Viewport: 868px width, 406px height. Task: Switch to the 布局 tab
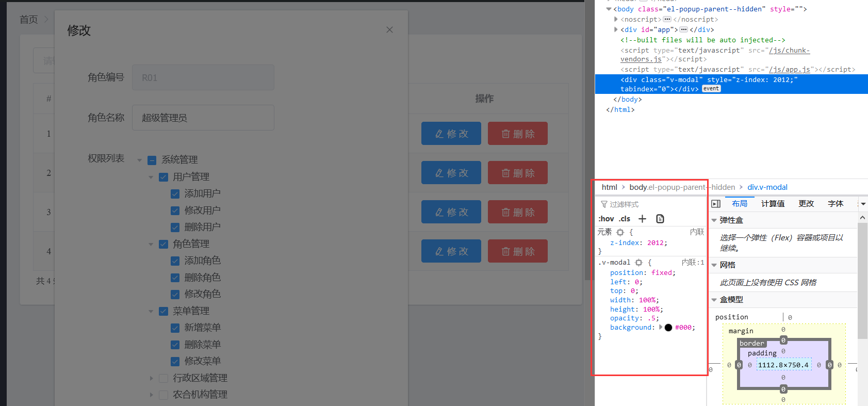pos(740,204)
